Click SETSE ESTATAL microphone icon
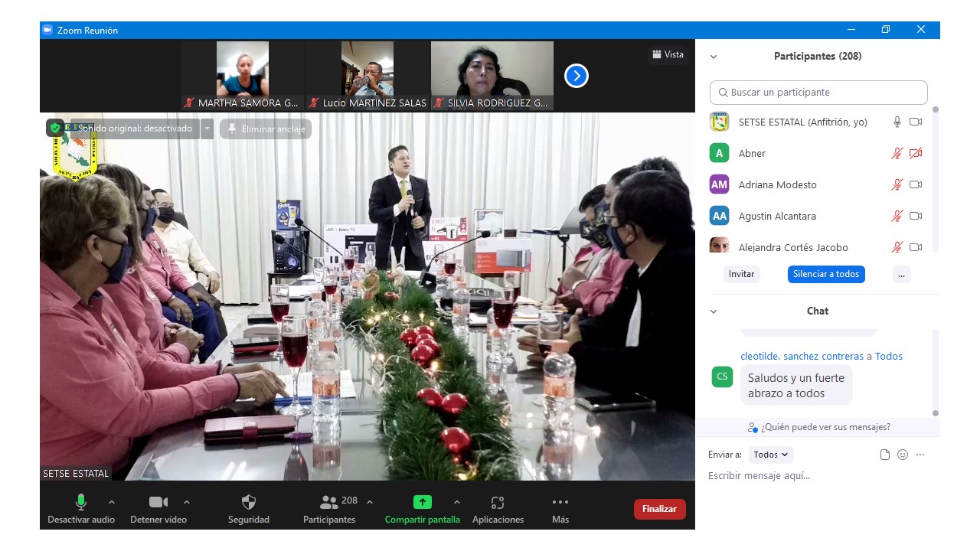 tap(897, 122)
